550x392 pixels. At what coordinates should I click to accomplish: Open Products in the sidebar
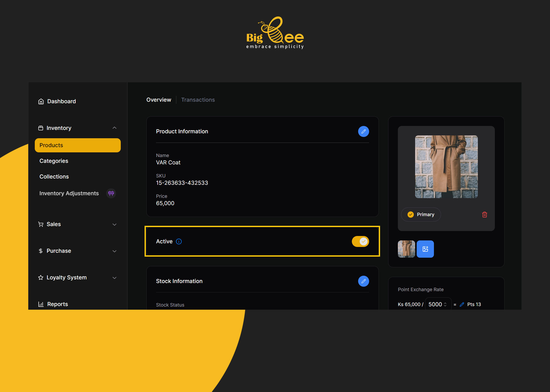click(x=78, y=145)
